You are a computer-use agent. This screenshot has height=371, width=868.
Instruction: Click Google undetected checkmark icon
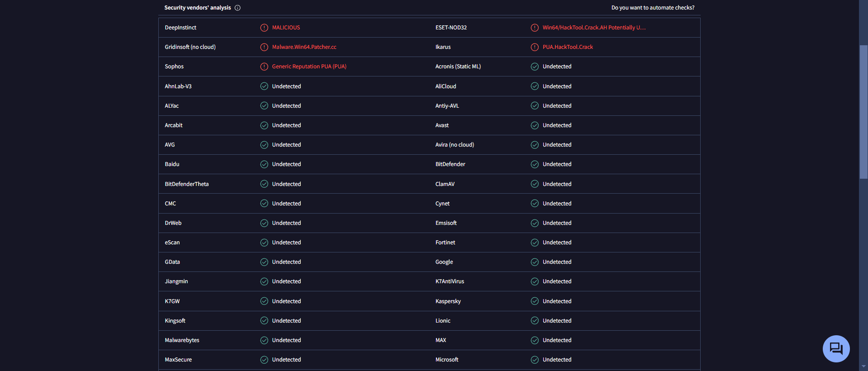535,262
